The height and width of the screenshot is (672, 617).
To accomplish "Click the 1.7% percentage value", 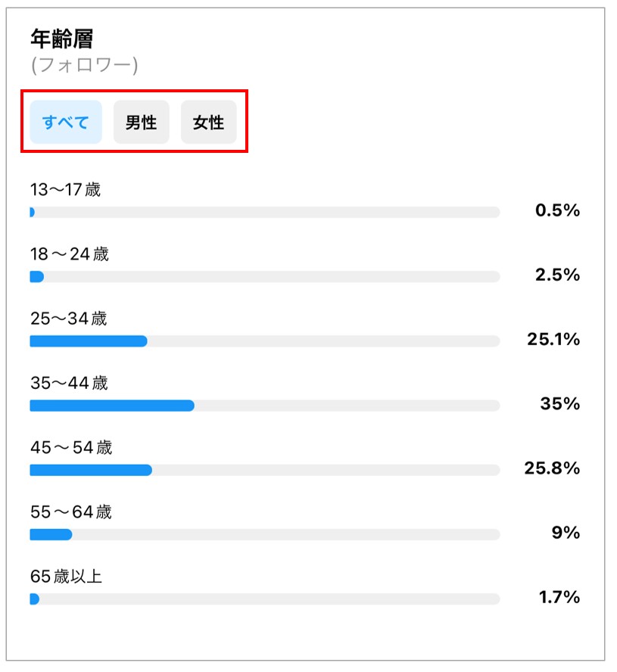I will pos(559,597).
